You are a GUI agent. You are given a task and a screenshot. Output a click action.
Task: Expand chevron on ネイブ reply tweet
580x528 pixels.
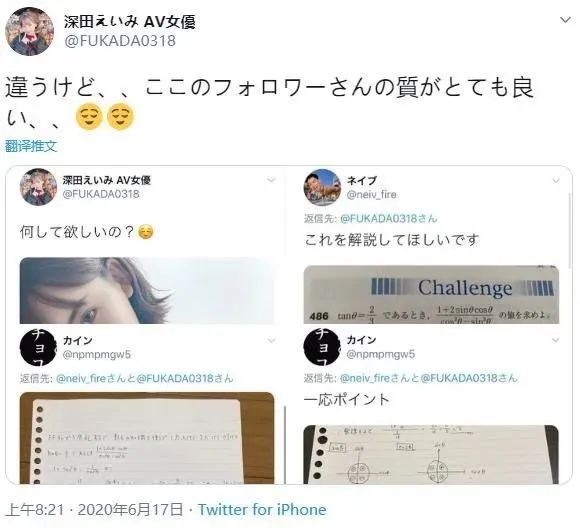coord(556,181)
